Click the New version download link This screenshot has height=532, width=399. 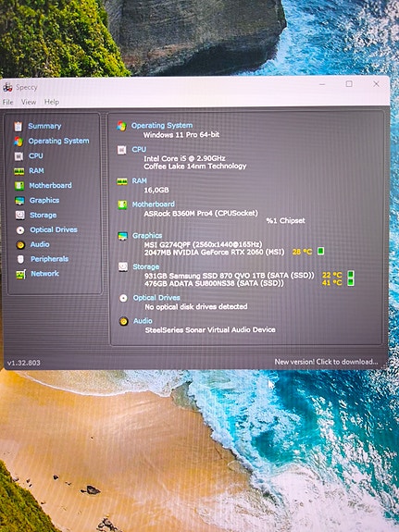[x=326, y=362]
